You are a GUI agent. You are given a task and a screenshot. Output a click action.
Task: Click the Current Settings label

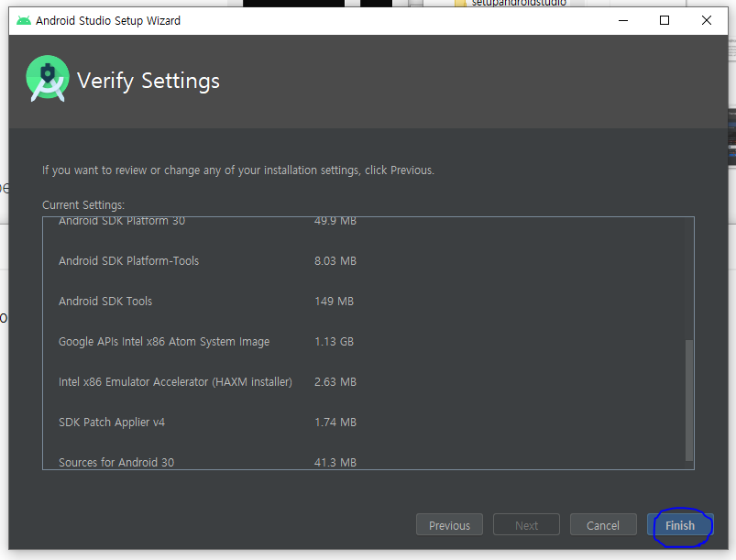point(83,205)
